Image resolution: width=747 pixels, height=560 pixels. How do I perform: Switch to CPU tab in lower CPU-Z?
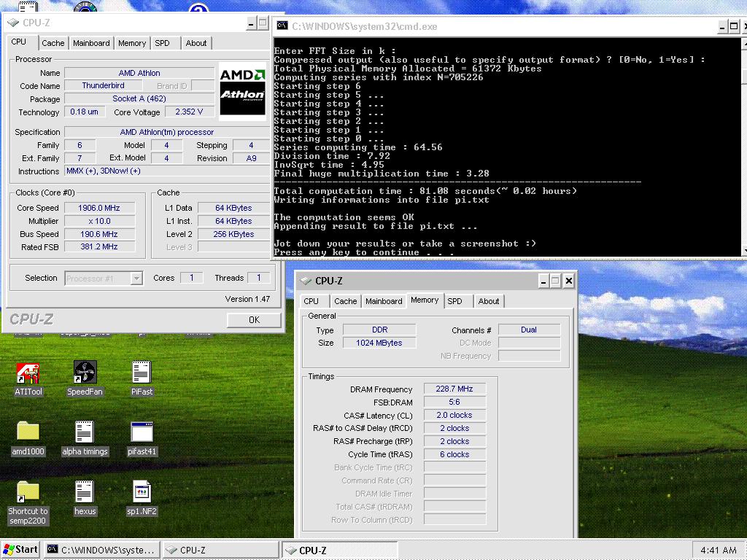pos(311,301)
